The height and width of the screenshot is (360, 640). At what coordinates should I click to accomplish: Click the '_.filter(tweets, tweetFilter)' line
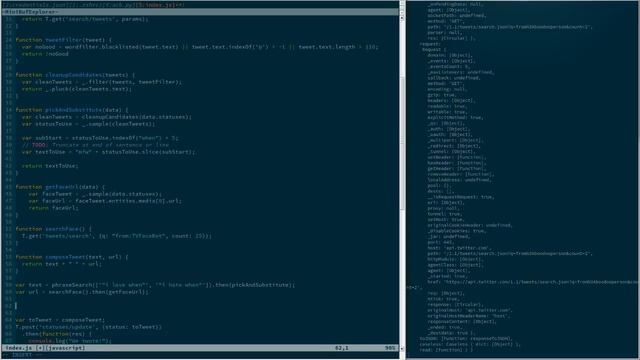pos(102,82)
